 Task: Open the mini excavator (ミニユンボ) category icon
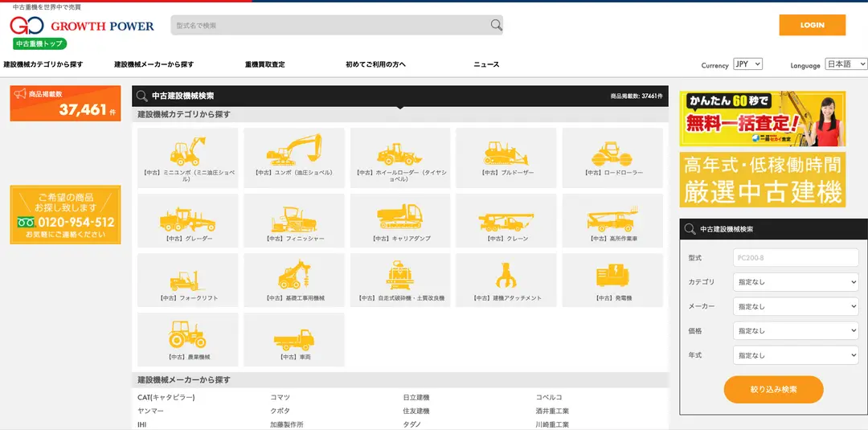tap(187, 151)
